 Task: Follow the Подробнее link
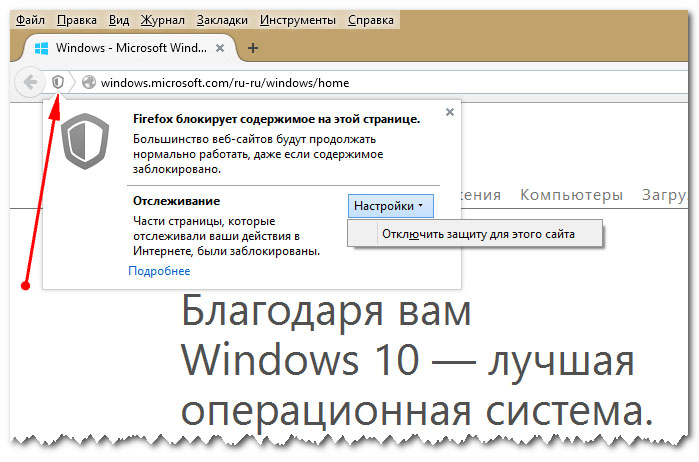click(159, 271)
